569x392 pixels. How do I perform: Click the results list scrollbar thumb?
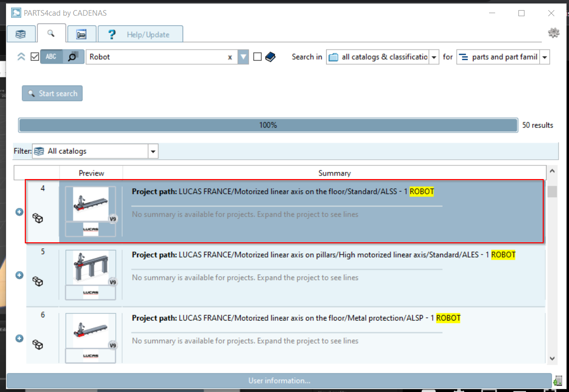click(552, 191)
